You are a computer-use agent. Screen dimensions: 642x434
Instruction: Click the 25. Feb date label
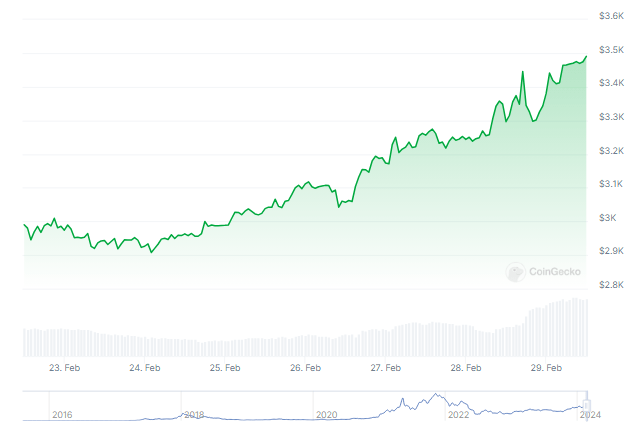pyautogui.click(x=225, y=368)
